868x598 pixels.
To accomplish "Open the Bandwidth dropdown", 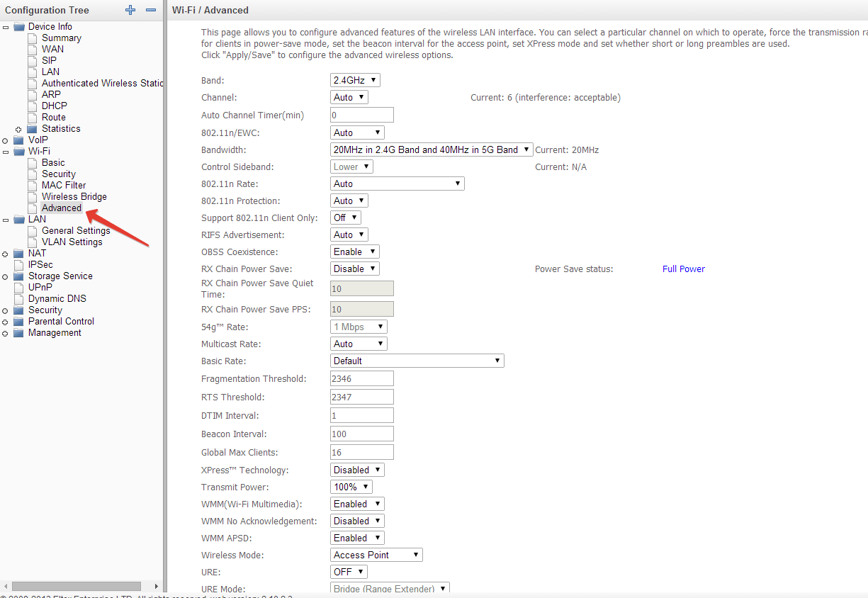I will pyautogui.click(x=432, y=149).
